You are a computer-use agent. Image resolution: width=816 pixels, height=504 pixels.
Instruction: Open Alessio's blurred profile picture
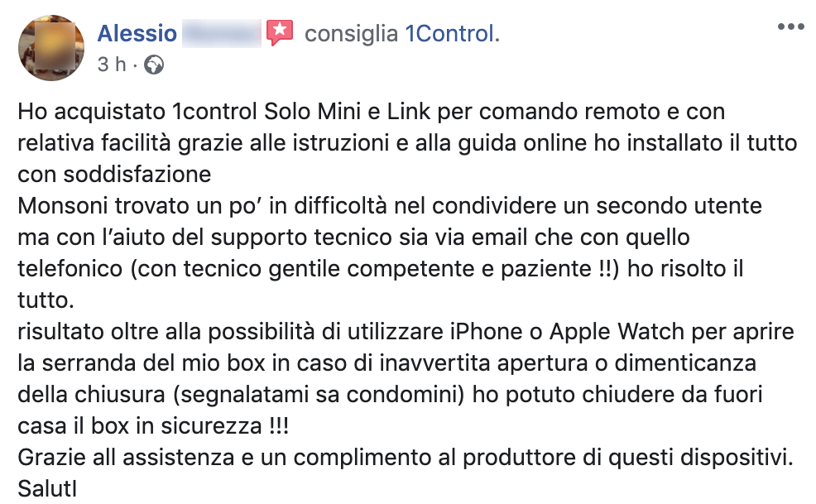51,47
